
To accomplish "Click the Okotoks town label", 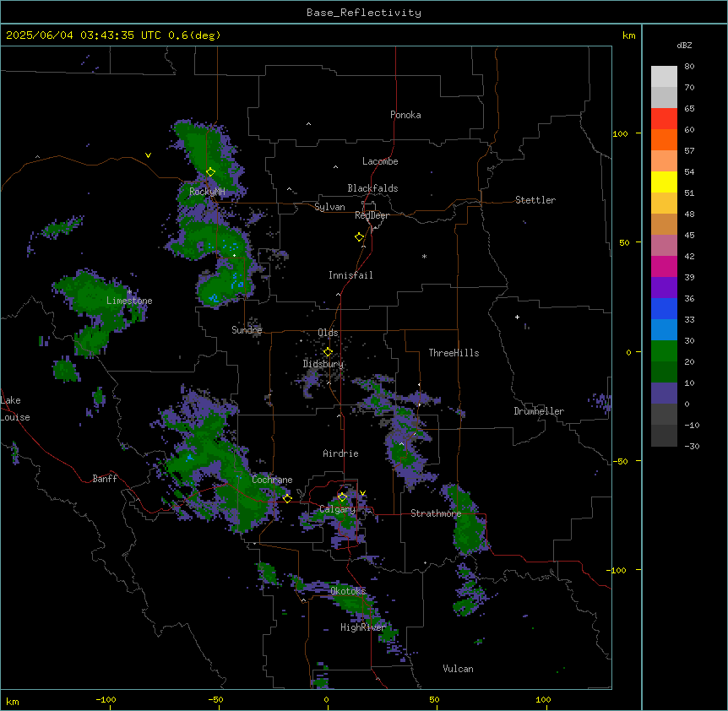I will click(348, 591).
